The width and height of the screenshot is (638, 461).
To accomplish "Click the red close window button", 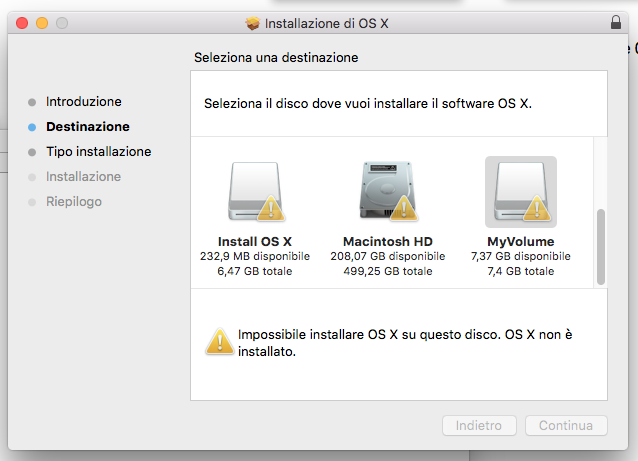I will pyautogui.click(x=22, y=23).
